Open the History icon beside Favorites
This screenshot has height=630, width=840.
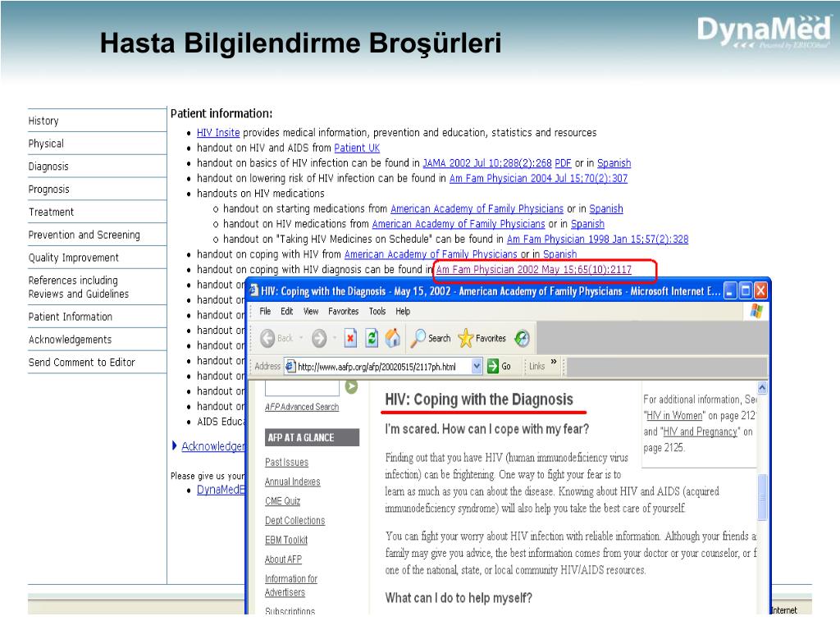(522, 338)
